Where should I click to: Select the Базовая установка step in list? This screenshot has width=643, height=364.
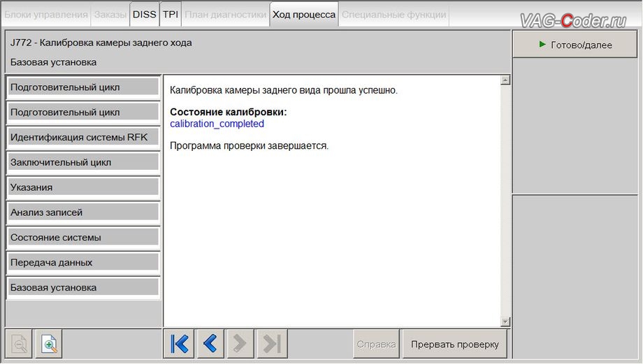tap(83, 287)
